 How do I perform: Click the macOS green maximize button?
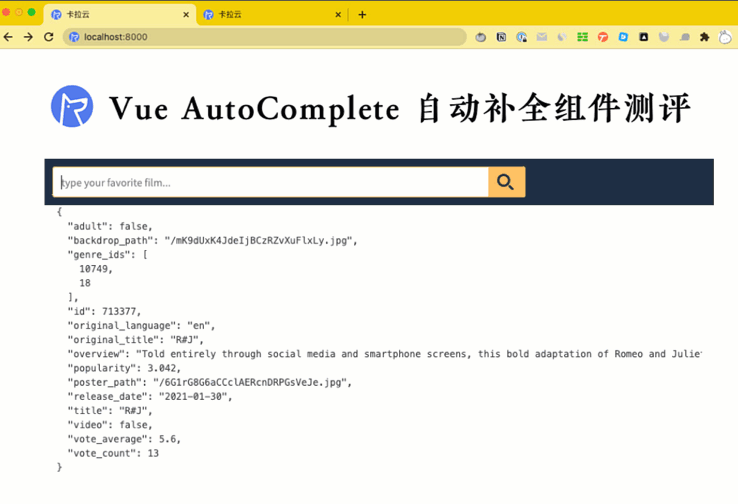pyautogui.click(x=32, y=12)
